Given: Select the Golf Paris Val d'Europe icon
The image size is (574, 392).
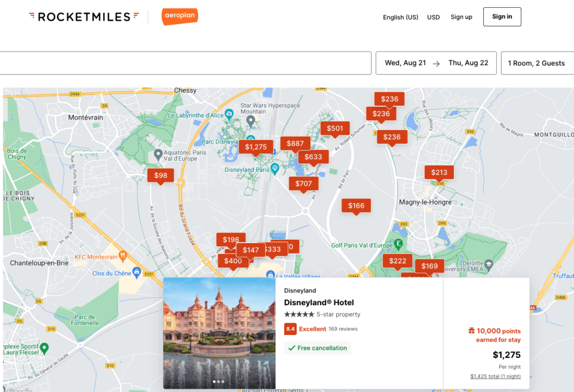Looking at the screenshot, I should (399, 244).
